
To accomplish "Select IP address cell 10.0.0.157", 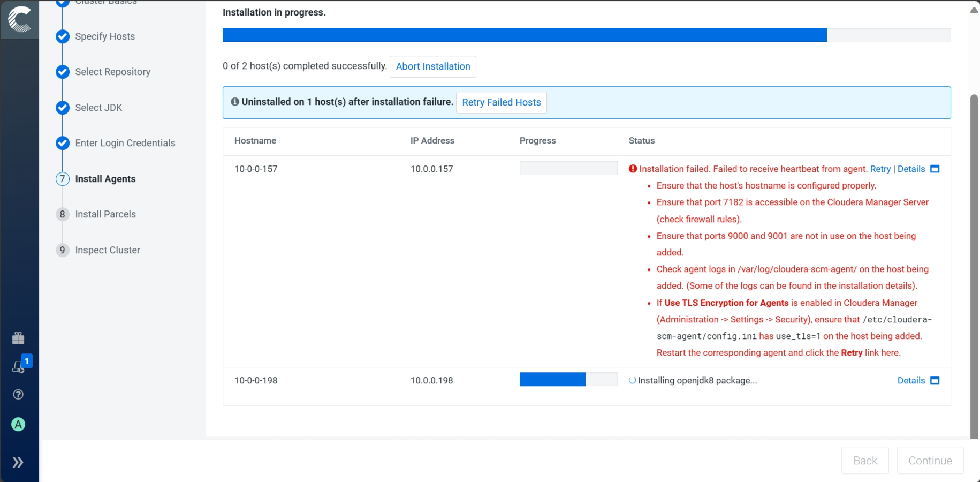I will point(432,169).
